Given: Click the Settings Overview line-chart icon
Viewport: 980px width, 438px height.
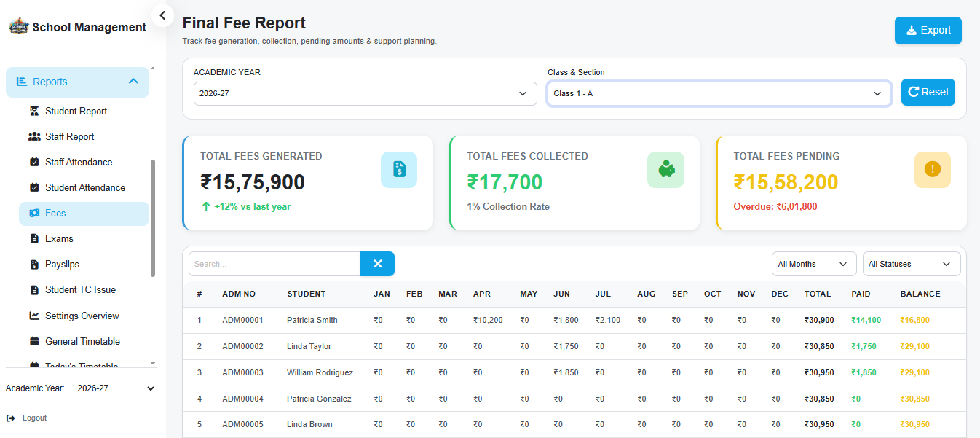Looking at the screenshot, I should 34,316.
